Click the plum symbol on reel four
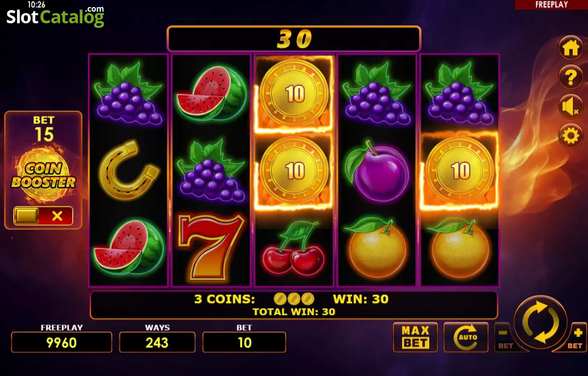This screenshot has height=376, width=588. [377, 171]
